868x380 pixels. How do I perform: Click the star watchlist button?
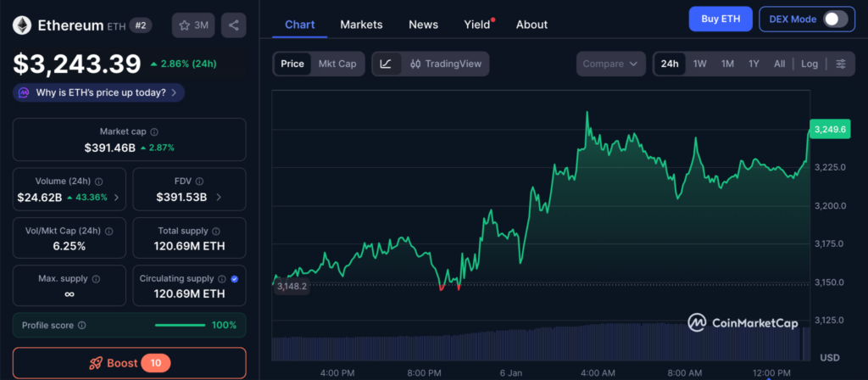192,25
